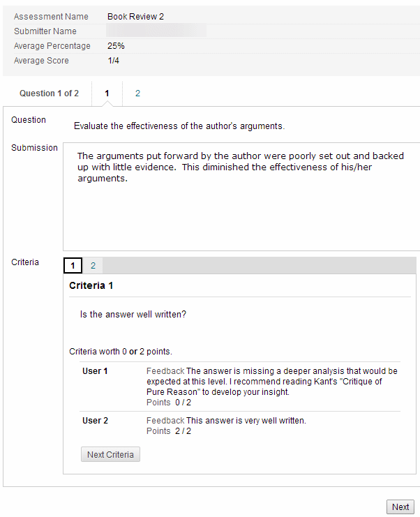Switch to question tab 2

[x=137, y=93]
